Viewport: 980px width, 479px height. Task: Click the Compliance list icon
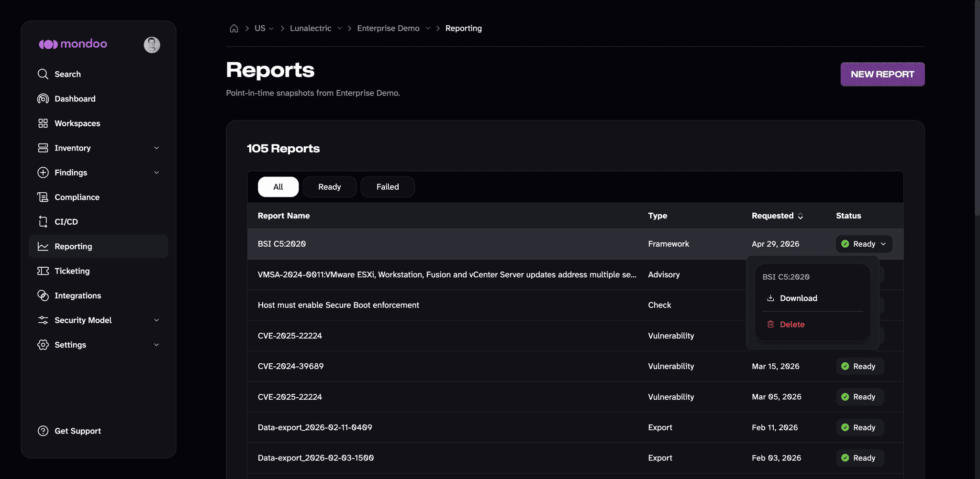pos(43,197)
